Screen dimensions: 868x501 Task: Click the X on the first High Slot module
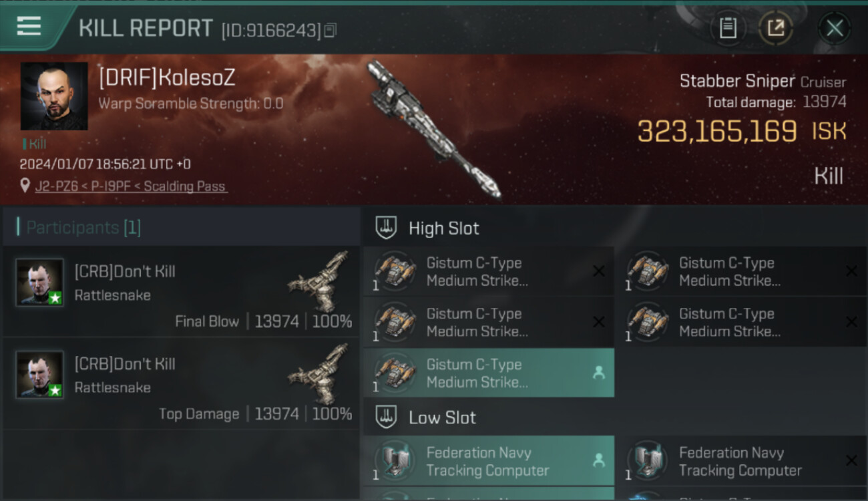click(x=599, y=271)
